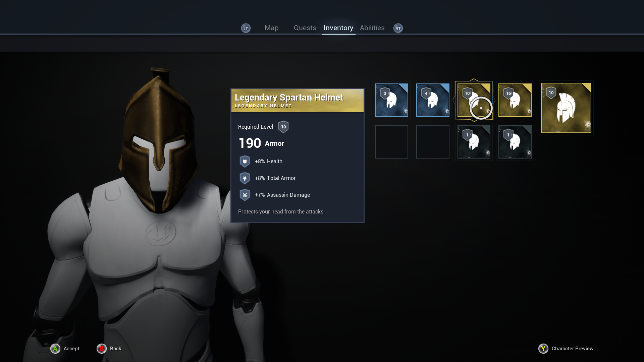Click Accept to equip the helmet

(x=65, y=348)
